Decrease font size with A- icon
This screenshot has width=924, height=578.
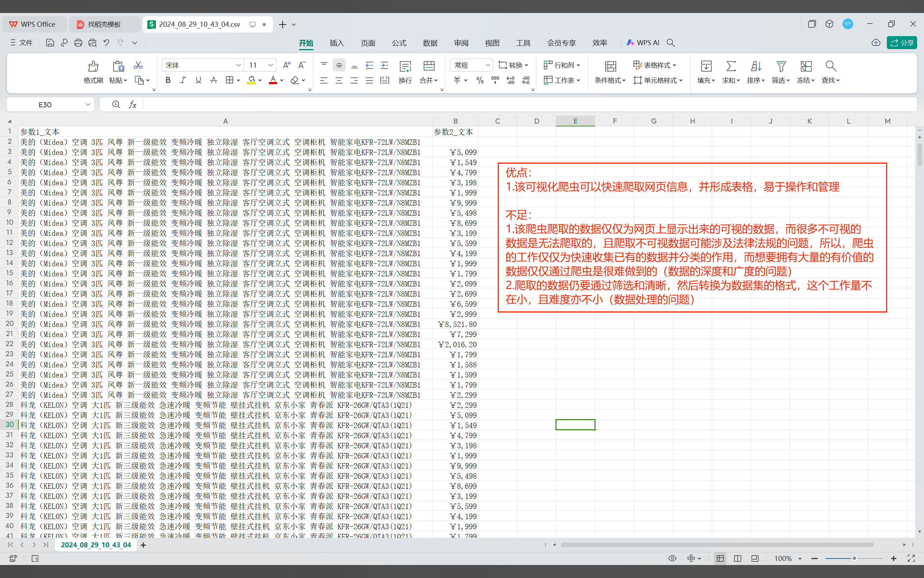point(302,65)
